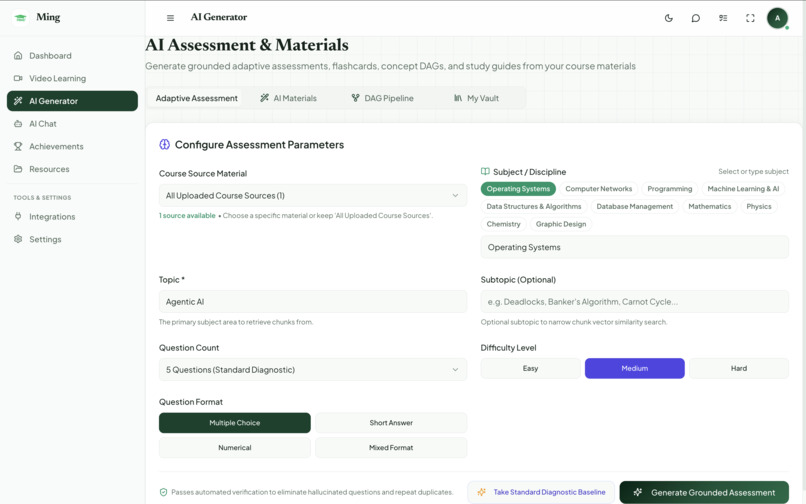The image size is (806, 504).
Task: Click the shield check icon near verification note
Action: click(163, 492)
